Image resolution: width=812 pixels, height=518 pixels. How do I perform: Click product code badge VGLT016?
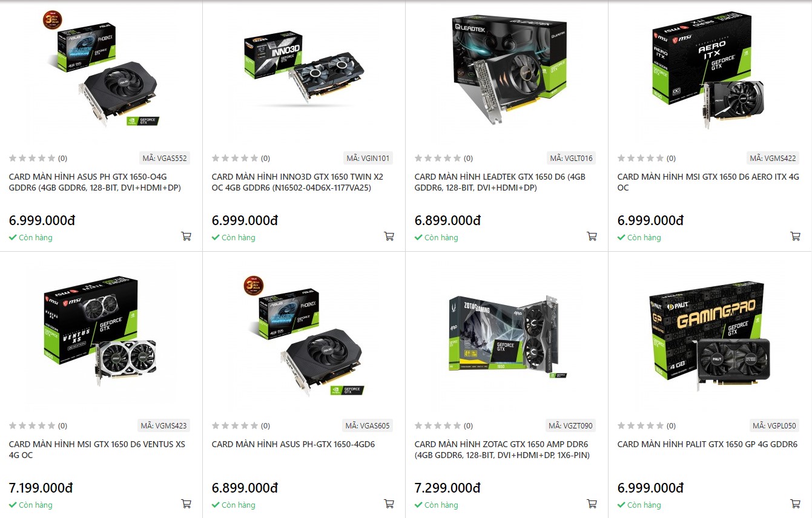click(x=571, y=159)
